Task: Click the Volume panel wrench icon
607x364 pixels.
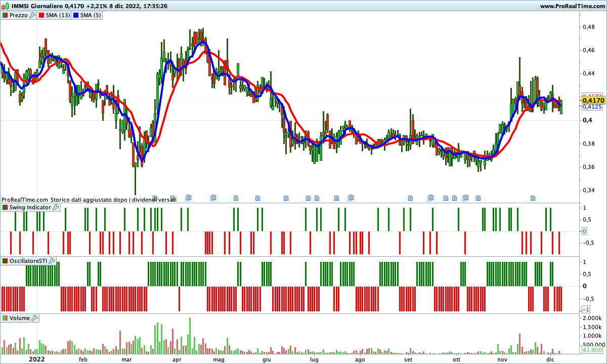Action: pos(34,318)
